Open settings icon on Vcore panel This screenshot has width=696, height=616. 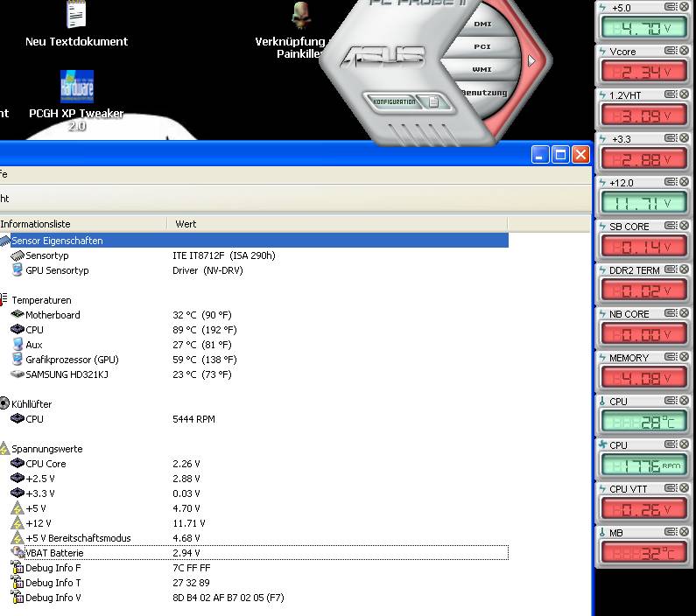(671, 51)
